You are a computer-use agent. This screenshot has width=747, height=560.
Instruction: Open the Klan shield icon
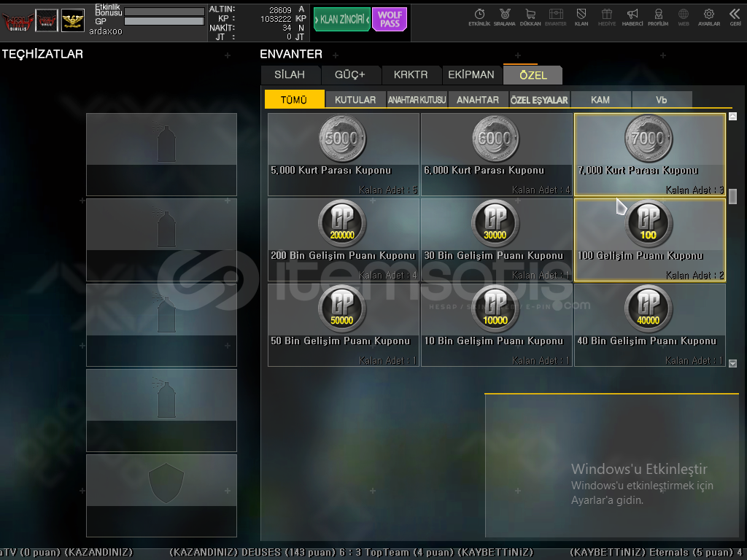click(581, 17)
